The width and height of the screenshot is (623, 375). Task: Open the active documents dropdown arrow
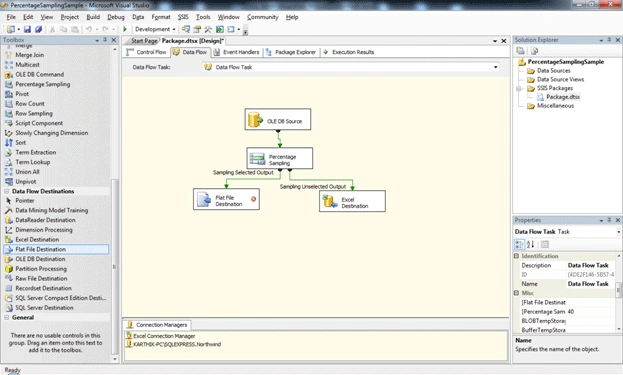[x=495, y=41]
